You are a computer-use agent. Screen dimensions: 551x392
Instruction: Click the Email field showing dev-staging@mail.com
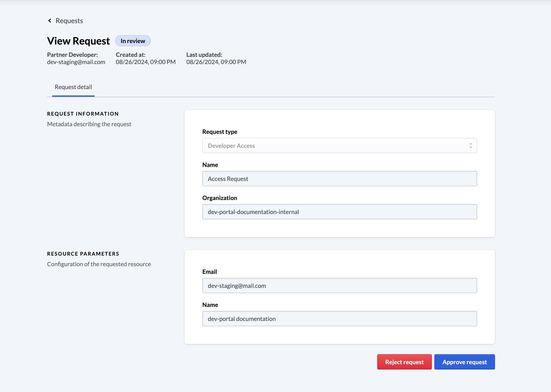click(339, 285)
